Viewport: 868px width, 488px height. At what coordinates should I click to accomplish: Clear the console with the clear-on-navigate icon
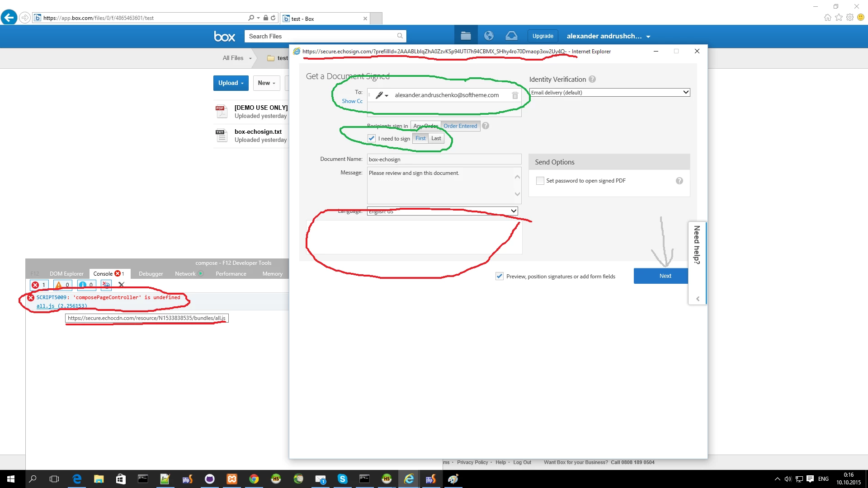[x=106, y=285]
